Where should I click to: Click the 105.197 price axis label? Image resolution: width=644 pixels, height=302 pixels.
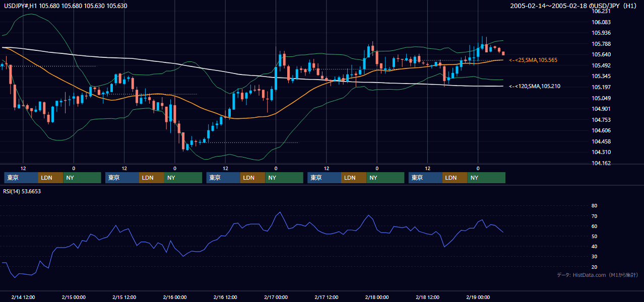(x=601, y=87)
